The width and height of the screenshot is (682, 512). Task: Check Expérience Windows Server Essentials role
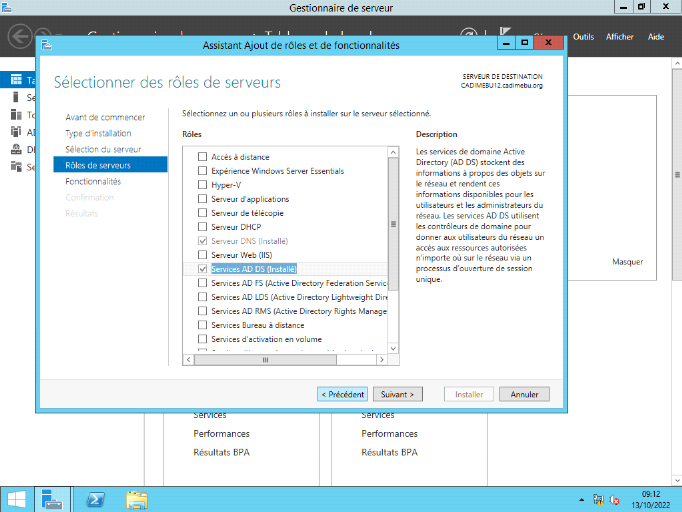click(202, 171)
